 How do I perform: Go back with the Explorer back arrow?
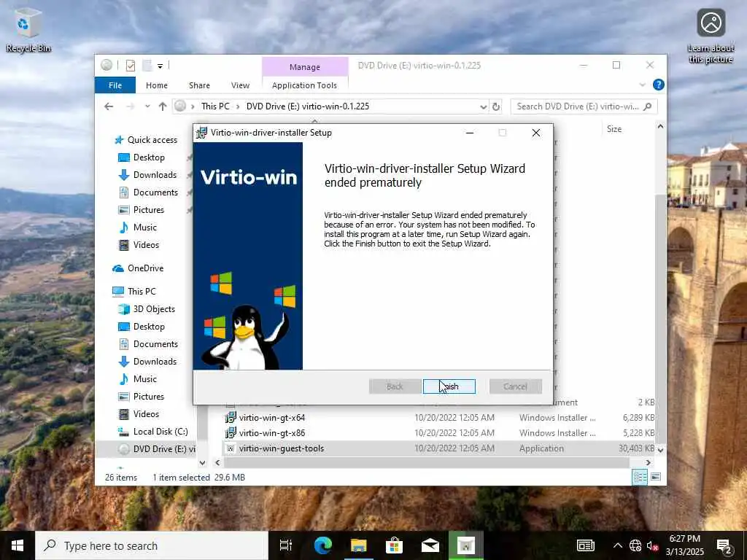(109, 106)
